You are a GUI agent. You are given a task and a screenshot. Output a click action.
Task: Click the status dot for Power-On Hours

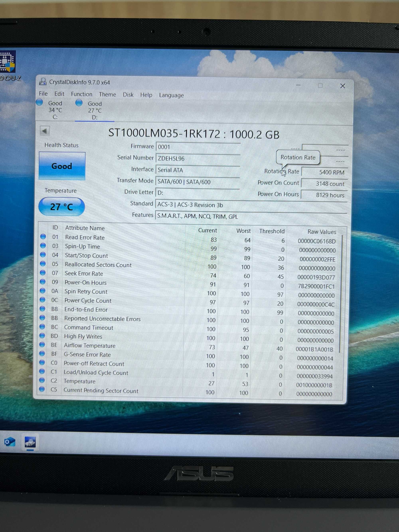tap(43, 281)
